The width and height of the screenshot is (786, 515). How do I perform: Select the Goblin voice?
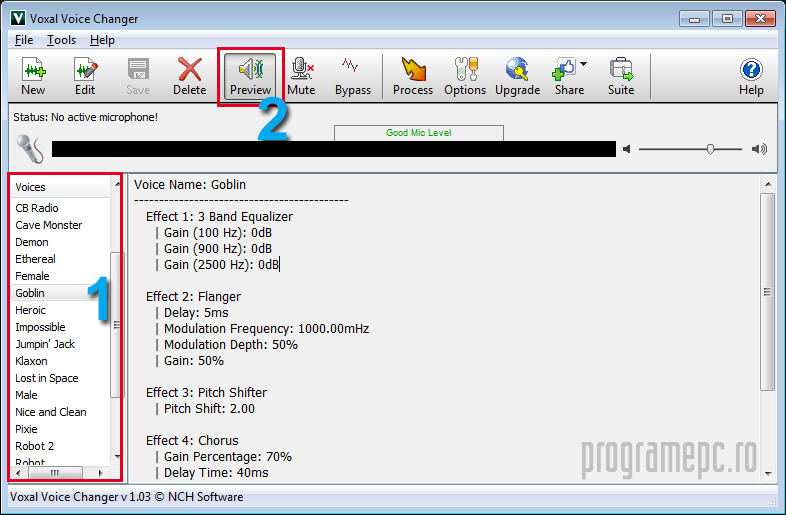click(x=60, y=293)
